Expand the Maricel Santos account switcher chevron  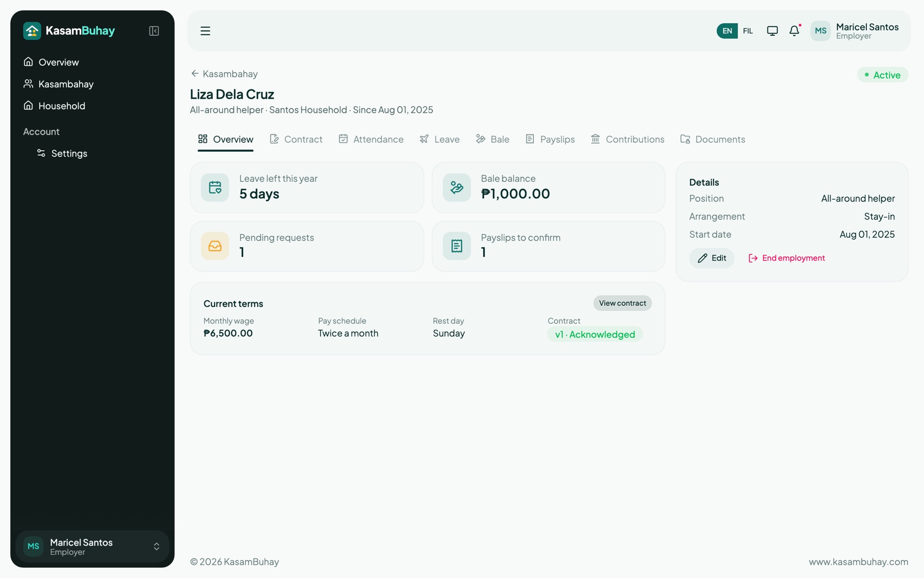coord(157,547)
